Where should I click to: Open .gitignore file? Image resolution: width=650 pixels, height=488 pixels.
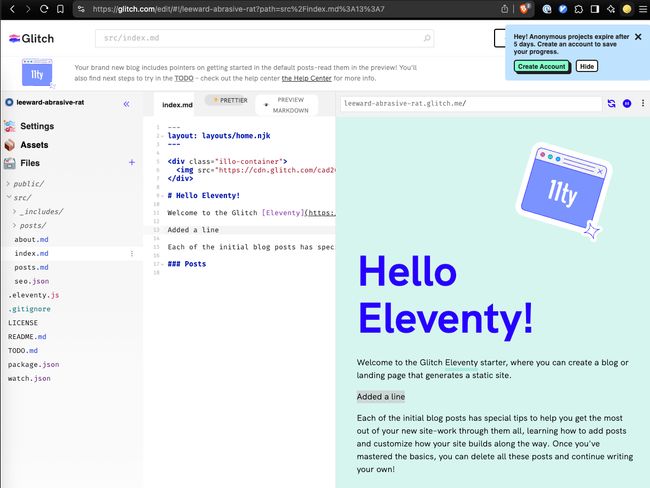pyautogui.click(x=29, y=309)
